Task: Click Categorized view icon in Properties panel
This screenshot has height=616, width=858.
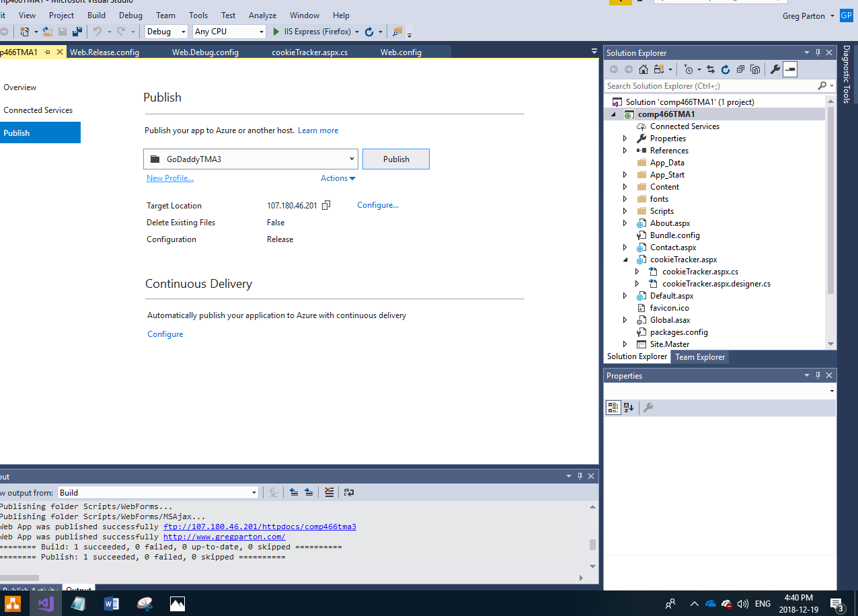Action: (613, 408)
